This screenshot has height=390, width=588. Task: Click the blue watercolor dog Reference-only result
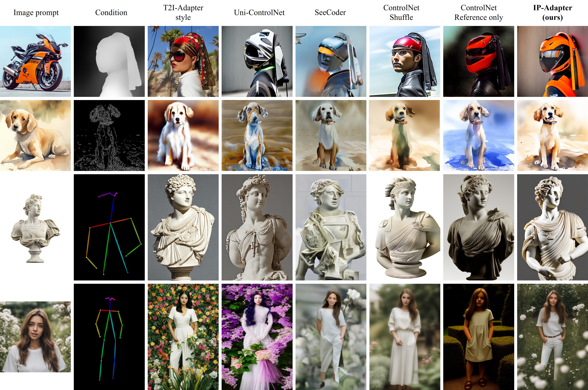pyautogui.click(x=479, y=135)
